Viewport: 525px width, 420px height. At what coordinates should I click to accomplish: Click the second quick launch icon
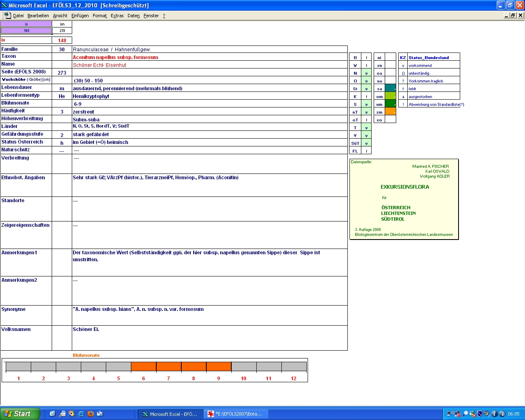tap(62, 414)
